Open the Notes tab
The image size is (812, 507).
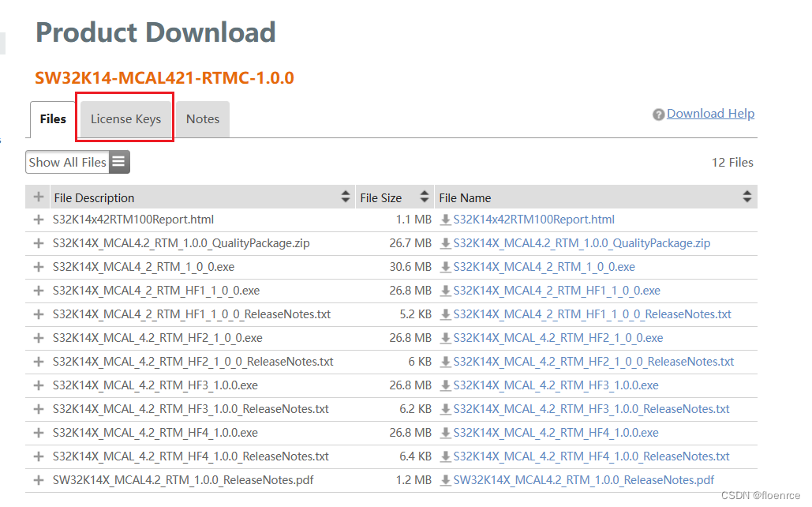[x=203, y=119]
